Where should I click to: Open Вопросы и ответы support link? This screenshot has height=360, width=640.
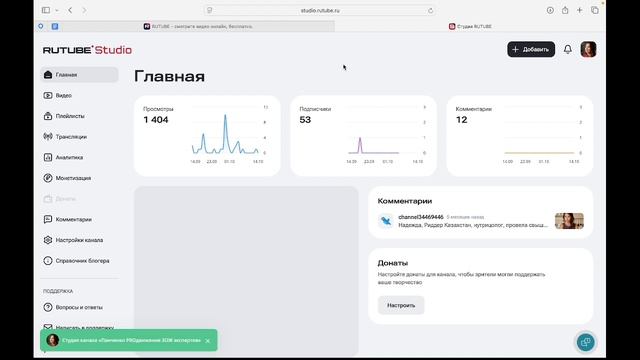click(x=79, y=307)
